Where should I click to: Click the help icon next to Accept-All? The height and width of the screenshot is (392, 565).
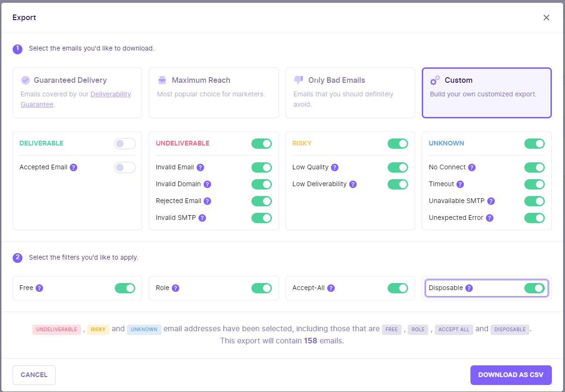click(331, 288)
